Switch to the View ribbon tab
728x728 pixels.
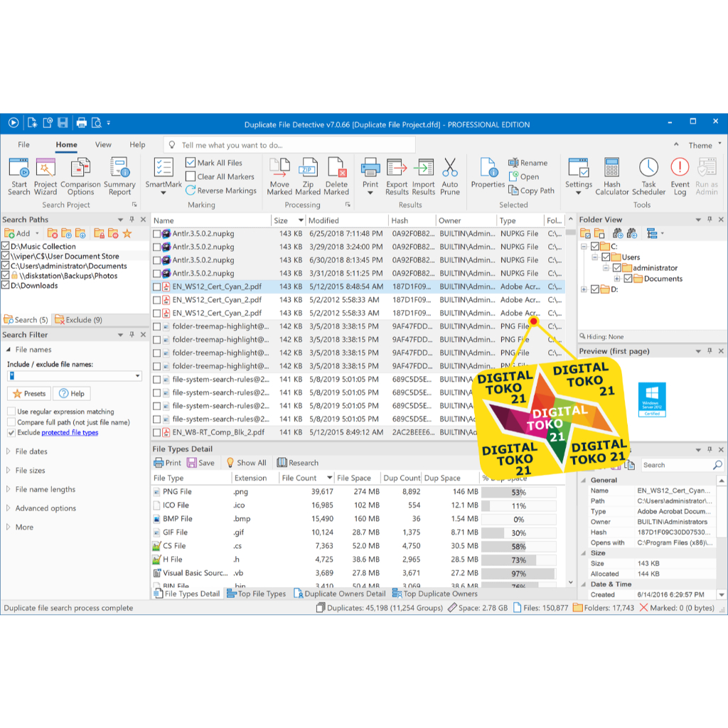tap(103, 145)
